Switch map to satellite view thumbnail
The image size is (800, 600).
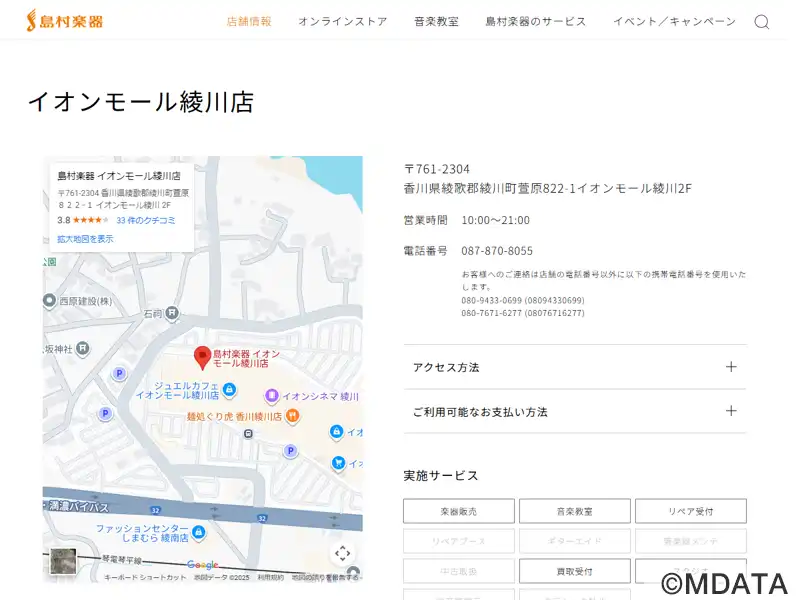click(63, 560)
